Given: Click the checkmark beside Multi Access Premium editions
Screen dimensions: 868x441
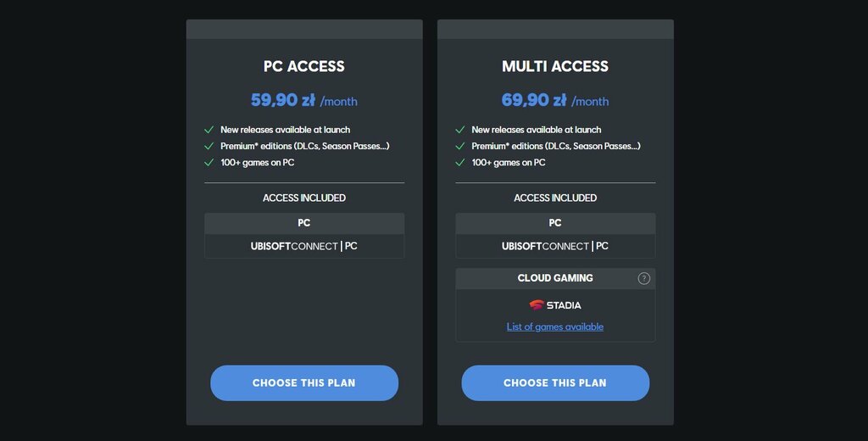Looking at the screenshot, I should (460, 146).
